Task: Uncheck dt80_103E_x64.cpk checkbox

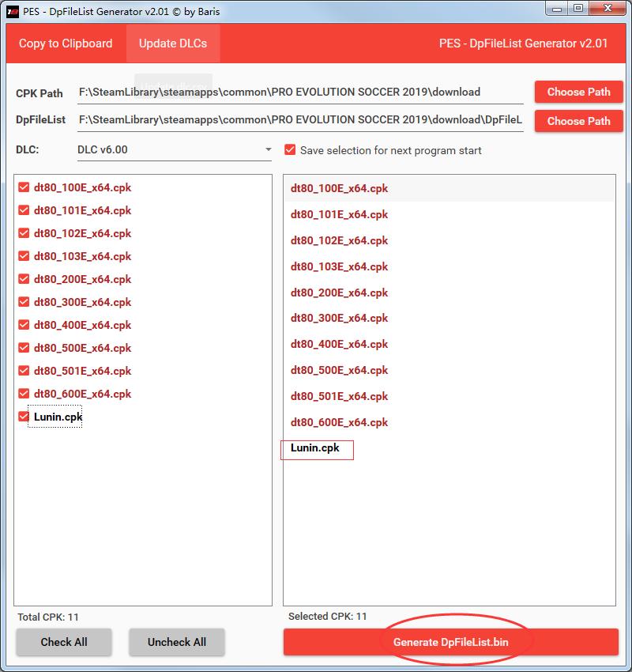Action: (x=24, y=256)
